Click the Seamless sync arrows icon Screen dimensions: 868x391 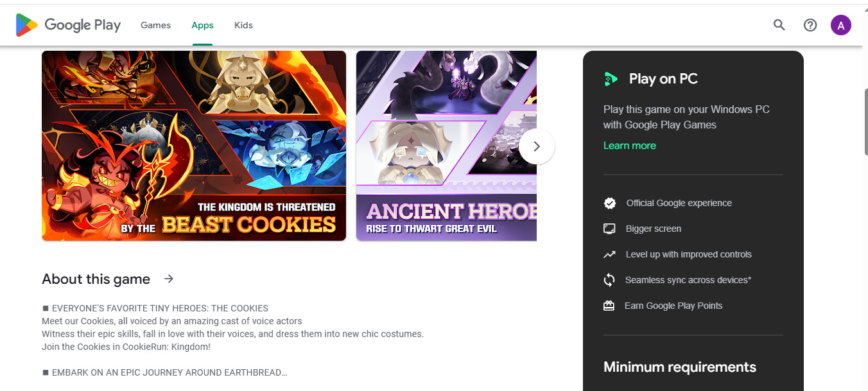click(609, 280)
